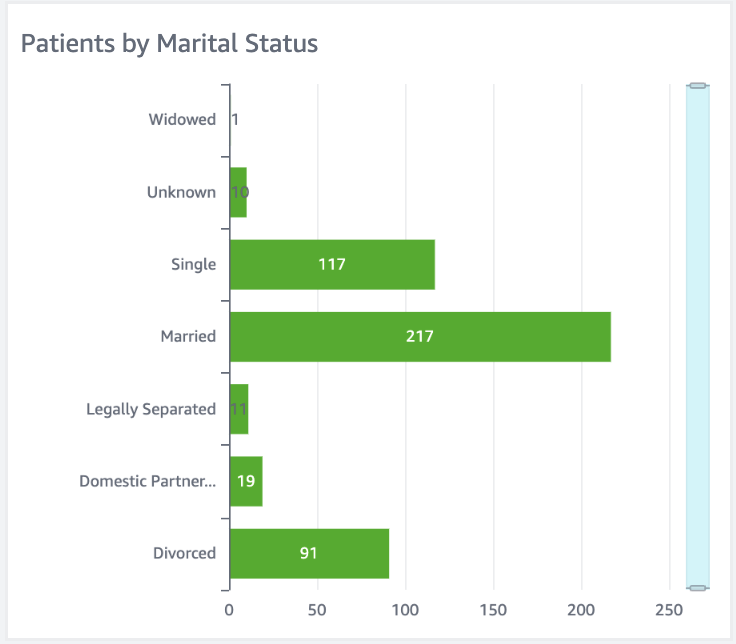Click the 150 tick on the x-axis
The width and height of the screenshot is (736, 644).
click(493, 610)
